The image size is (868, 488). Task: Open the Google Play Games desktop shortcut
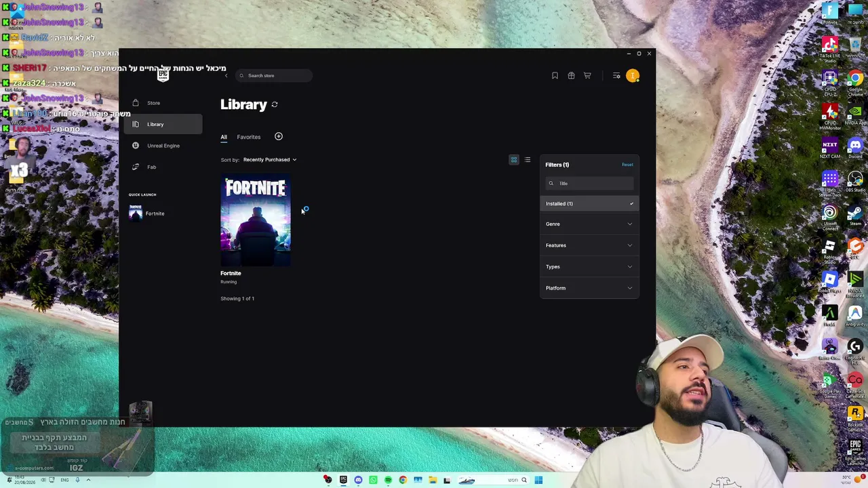tap(830, 384)
